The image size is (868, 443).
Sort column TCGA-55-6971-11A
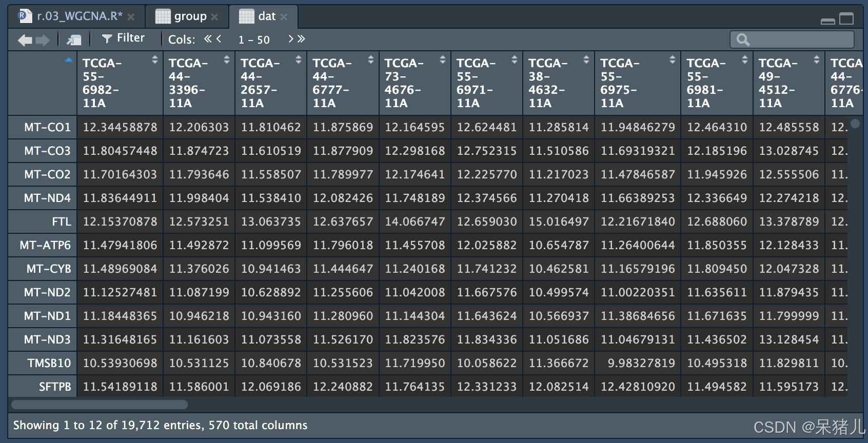click(x=514, y=59)
